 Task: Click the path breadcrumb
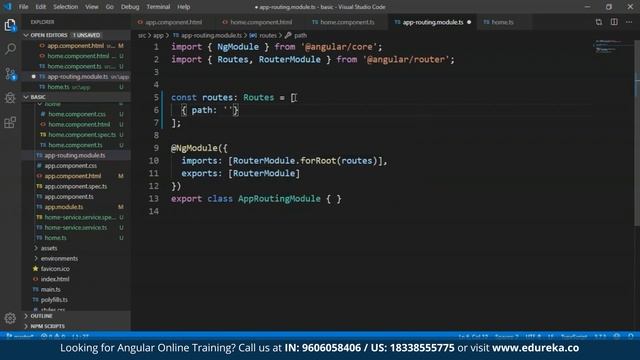[x=300, y=36]
